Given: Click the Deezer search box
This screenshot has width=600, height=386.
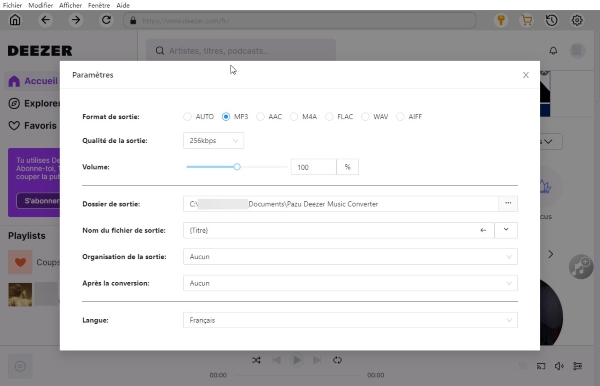Looking at the screenshot, I should [241, 50].
